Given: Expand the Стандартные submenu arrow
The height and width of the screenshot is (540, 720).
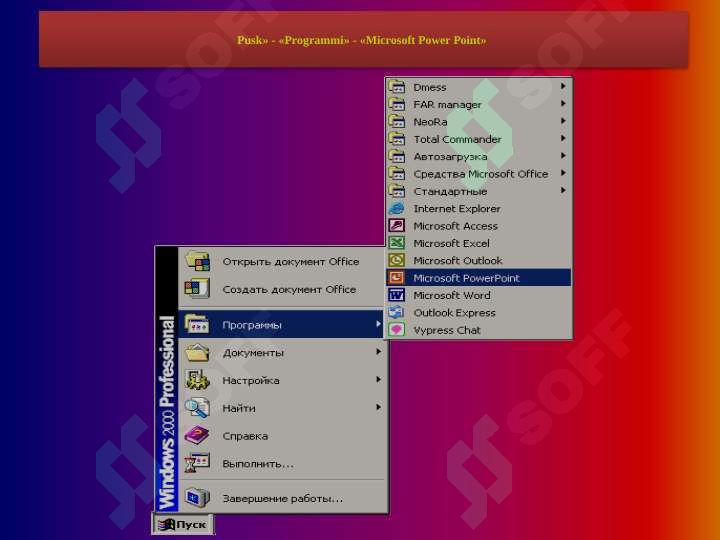Looking at the screenshot, I should [x=563, y=190].
